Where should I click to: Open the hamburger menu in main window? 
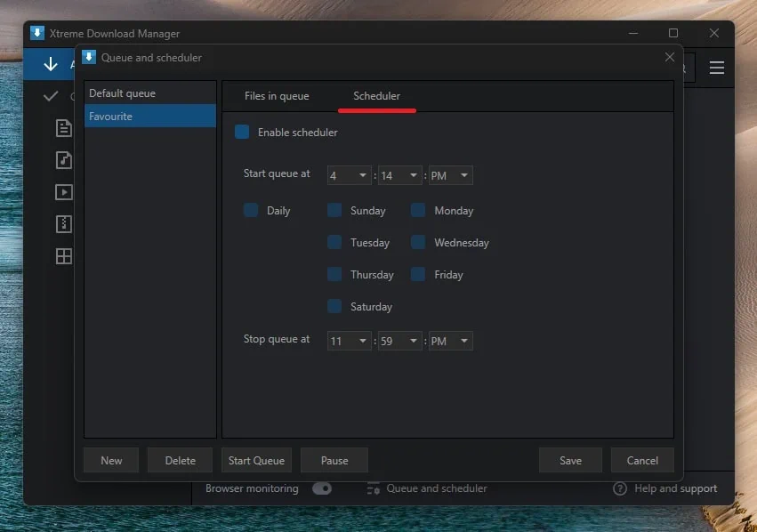(x=716, y=68)
